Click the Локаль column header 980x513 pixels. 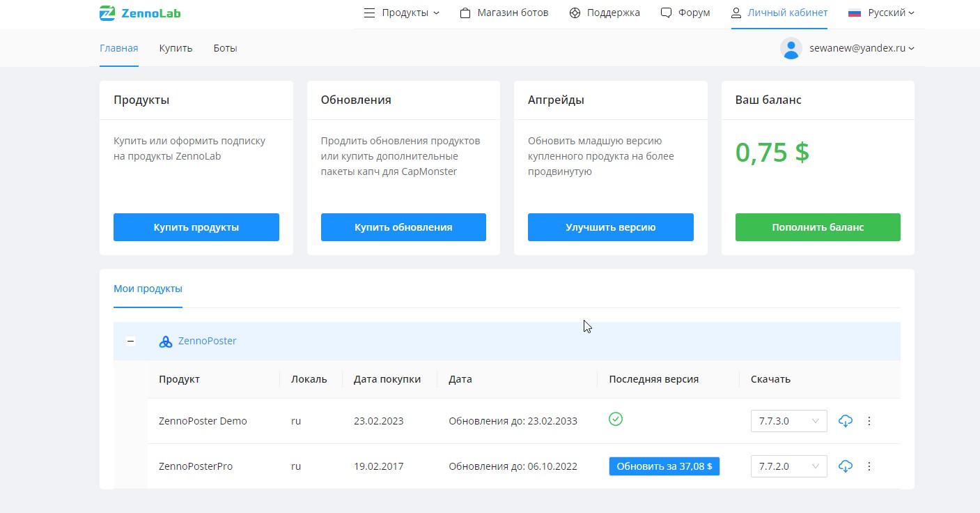[309, 379]
